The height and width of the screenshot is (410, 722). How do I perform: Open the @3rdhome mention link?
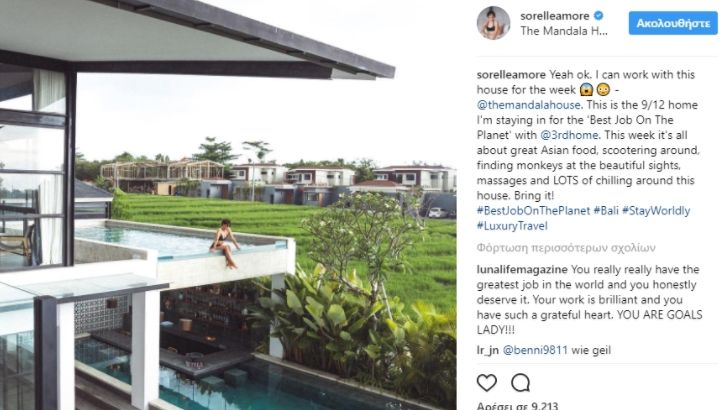(569, 135)
